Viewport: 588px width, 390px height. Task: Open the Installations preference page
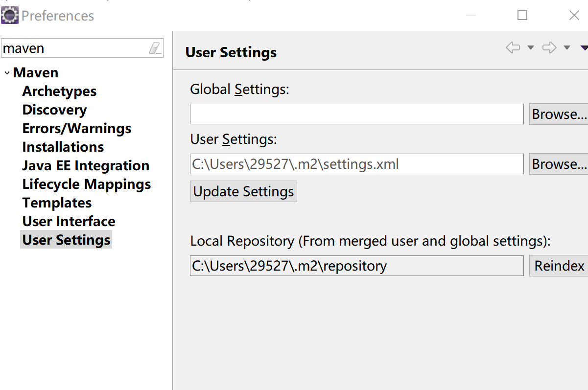(63, 147)
